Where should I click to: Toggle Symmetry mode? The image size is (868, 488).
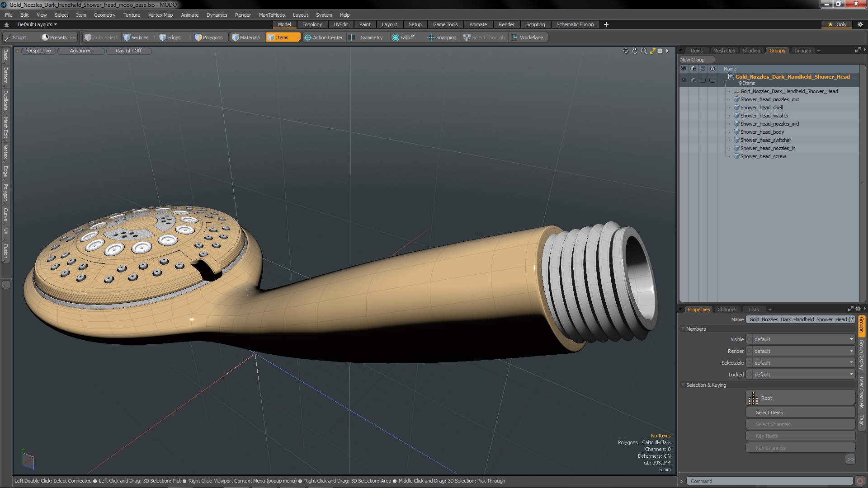click(367, 38)
